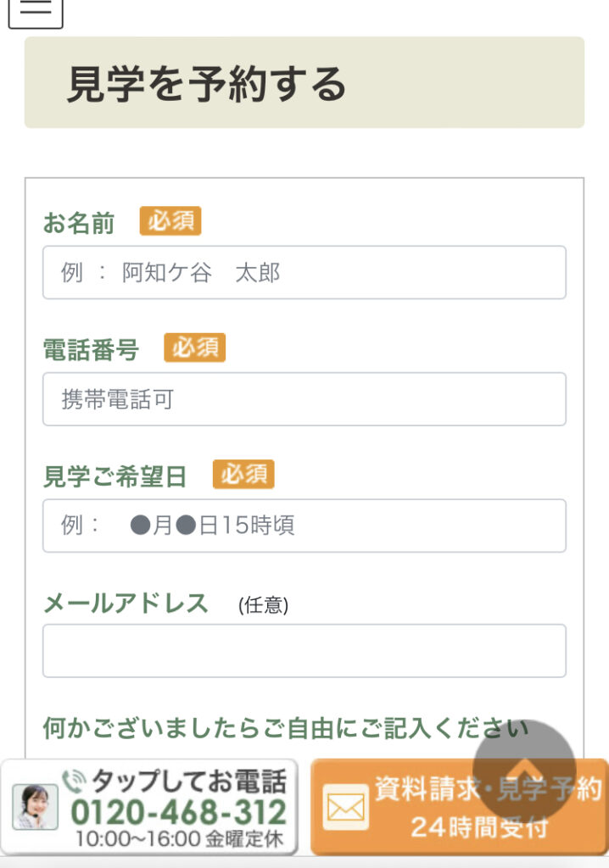Click the envelope mail icon
Screen dimensions: 609x868
[x=346, y=807]
